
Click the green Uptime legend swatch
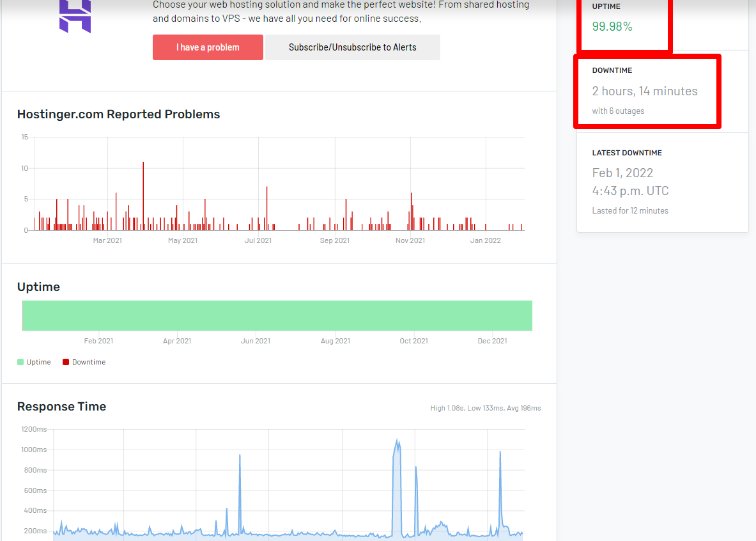click(20, 362)
